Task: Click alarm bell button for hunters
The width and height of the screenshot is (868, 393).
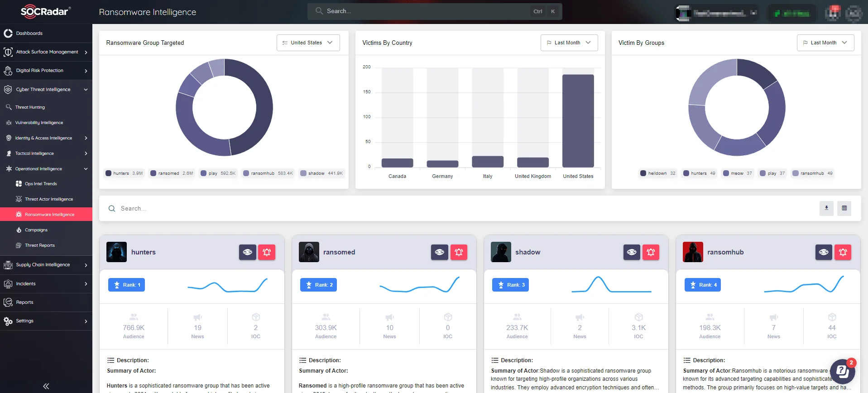Action: pyautogui.click(x=267, y=252)
